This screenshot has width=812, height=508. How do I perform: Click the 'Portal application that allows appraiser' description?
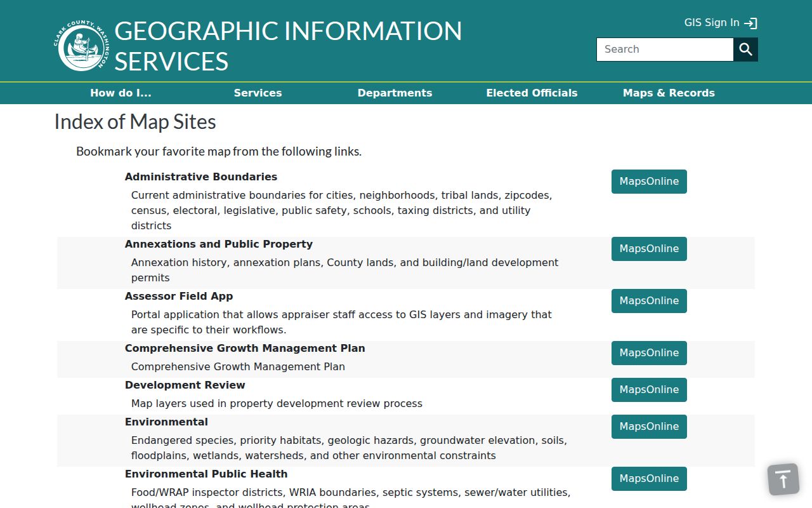tap(341, 322)
